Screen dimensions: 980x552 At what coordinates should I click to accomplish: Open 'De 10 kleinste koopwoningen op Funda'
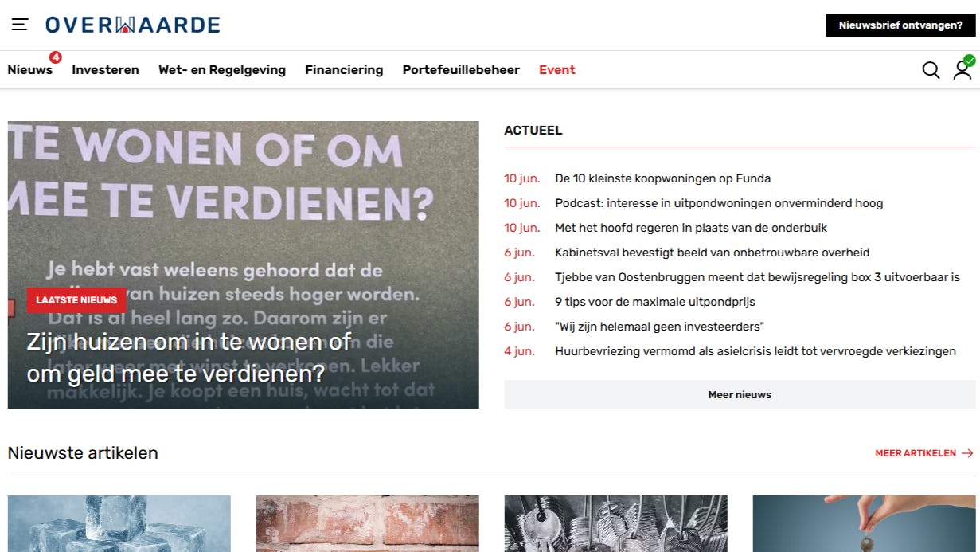662,178
